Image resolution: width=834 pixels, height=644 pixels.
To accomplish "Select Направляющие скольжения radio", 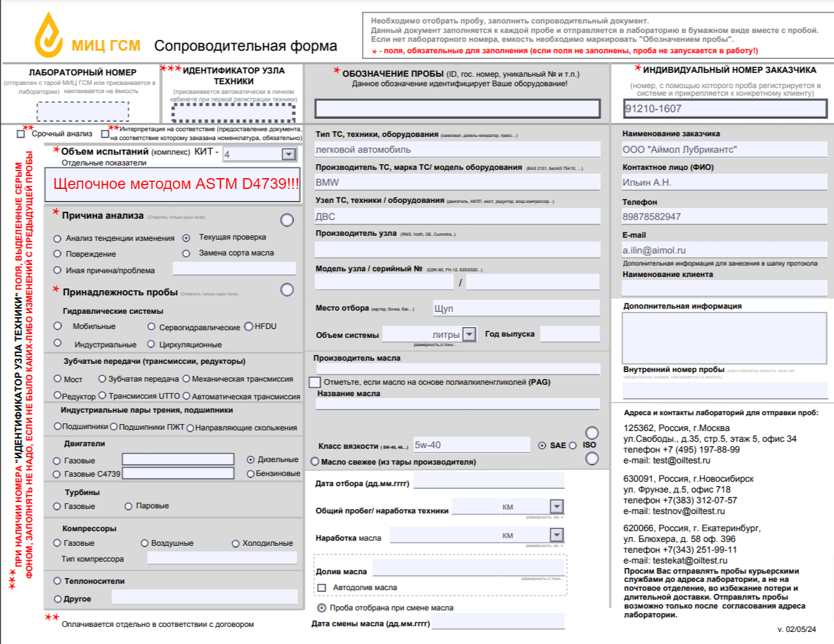I will tap(190, 428).
